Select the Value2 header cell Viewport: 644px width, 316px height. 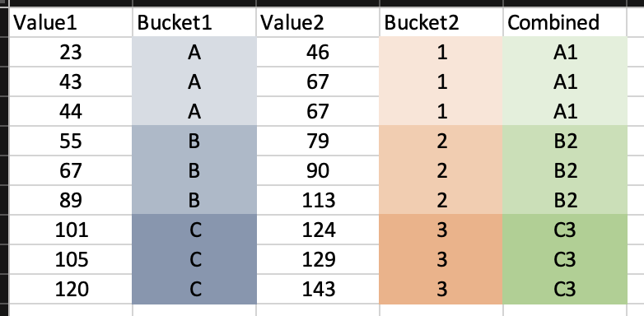point(318,22)
